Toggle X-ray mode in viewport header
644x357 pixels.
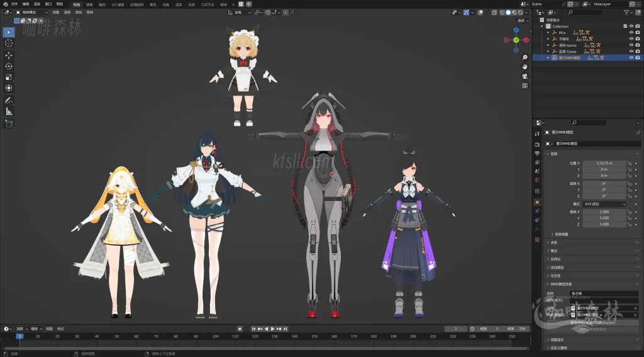[494, 13]
